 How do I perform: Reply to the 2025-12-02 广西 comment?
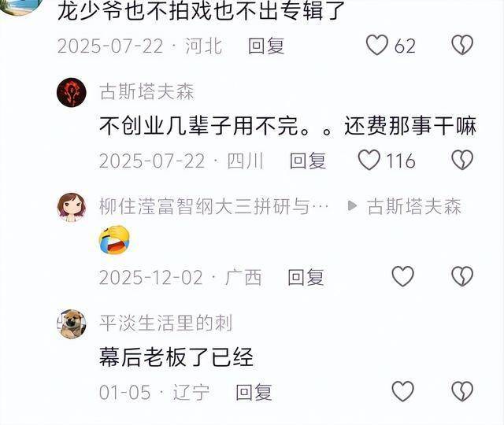(306, 277)
